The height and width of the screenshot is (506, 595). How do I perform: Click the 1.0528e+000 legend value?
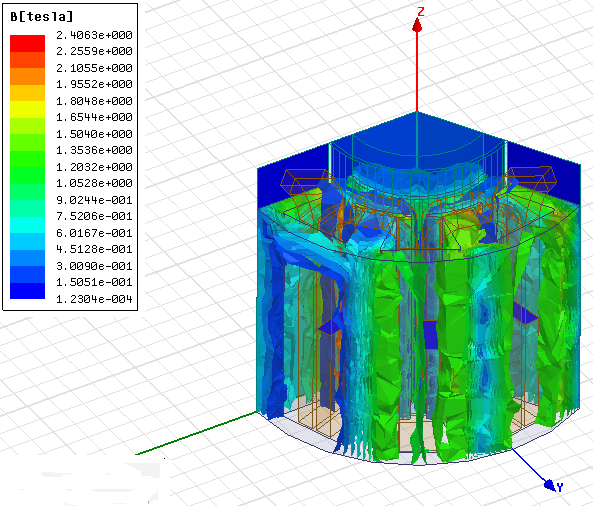(94, 183)
